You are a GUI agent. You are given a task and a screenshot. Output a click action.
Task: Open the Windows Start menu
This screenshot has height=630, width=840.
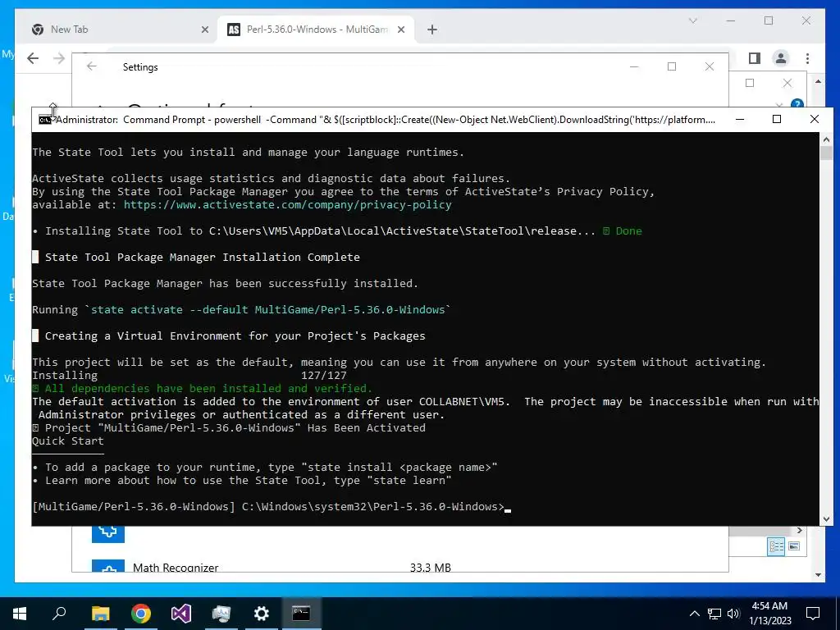coord(20,614)
